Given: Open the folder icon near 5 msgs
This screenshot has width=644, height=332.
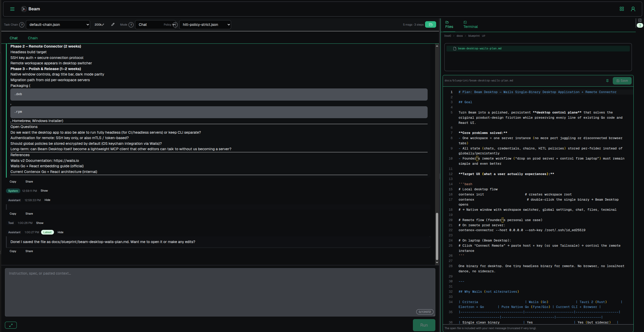Looking at the screenshot, I should tap(430, 24).
